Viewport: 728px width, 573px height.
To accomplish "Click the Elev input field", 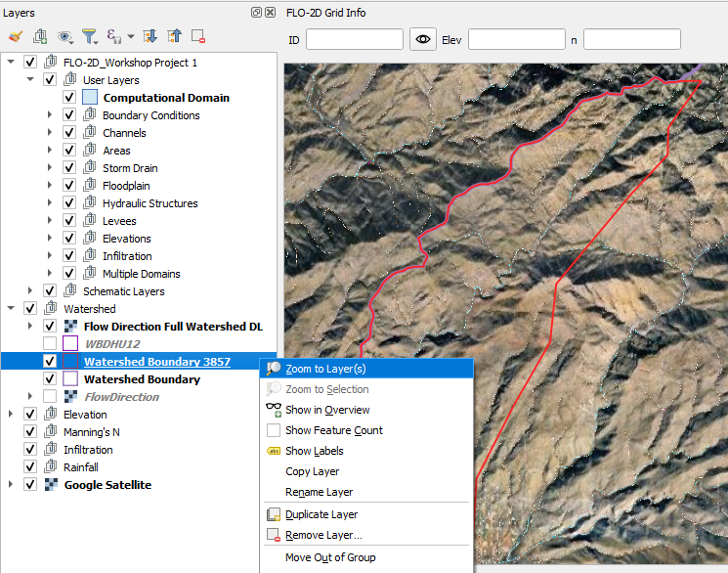I will (516, 39).
